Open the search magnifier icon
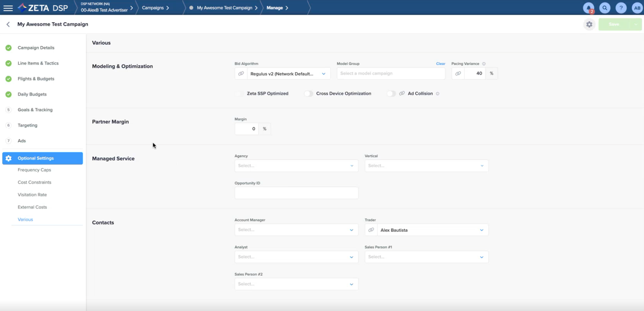The height and width of the screenshot is (311, 644). [x=605, y=8]
